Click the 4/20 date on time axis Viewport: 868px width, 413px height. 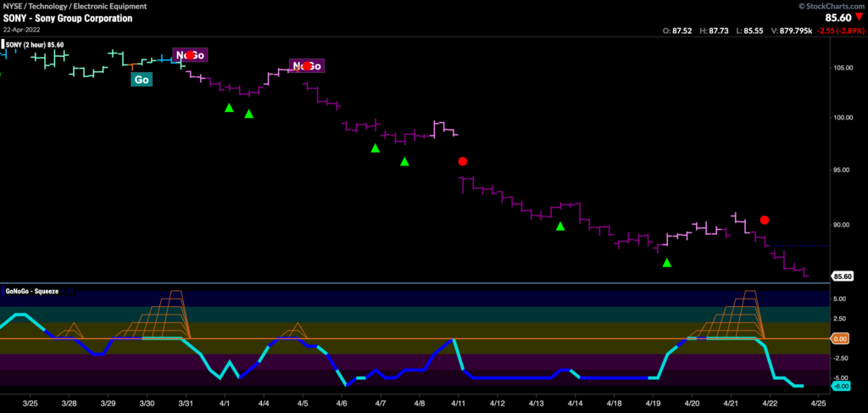pos(692,404)
